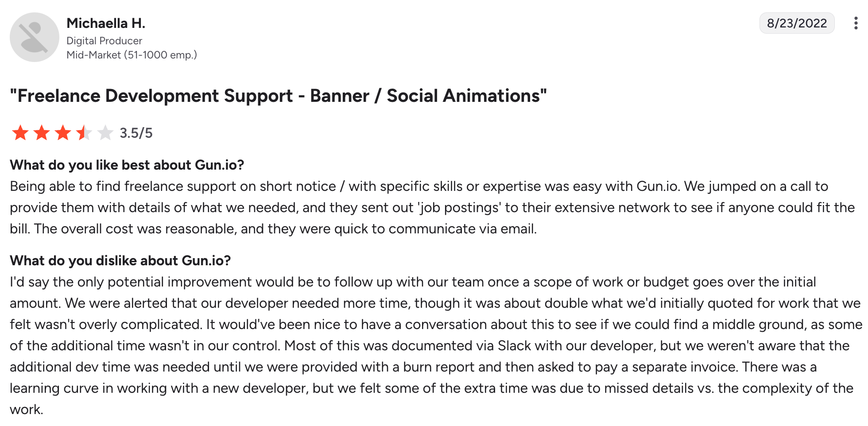
Task: Click the 'What do you dislike about Gun.io?' heading
Action: point(120,260)
